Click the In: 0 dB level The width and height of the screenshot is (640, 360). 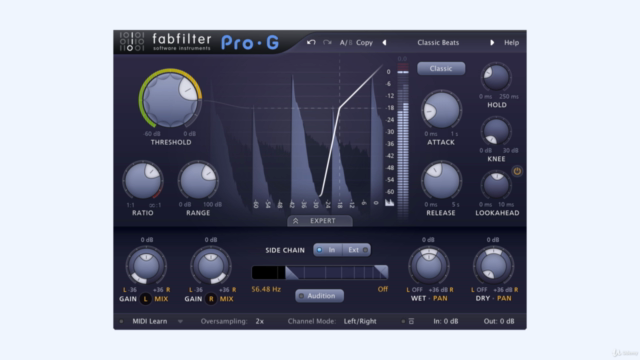coord(445,321)
